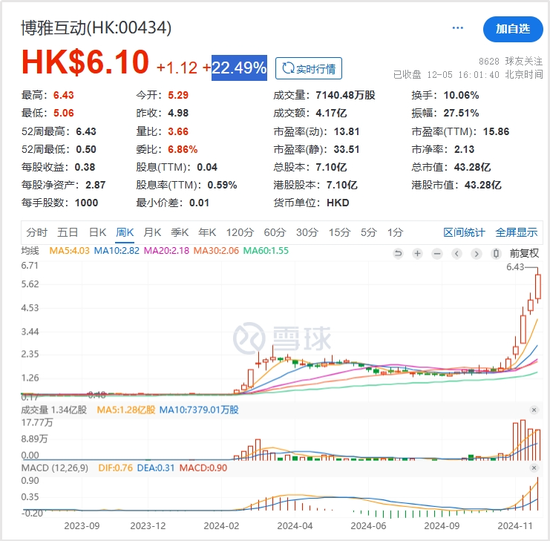Click the MA10:2.82 moving average label

pos(117,251)
